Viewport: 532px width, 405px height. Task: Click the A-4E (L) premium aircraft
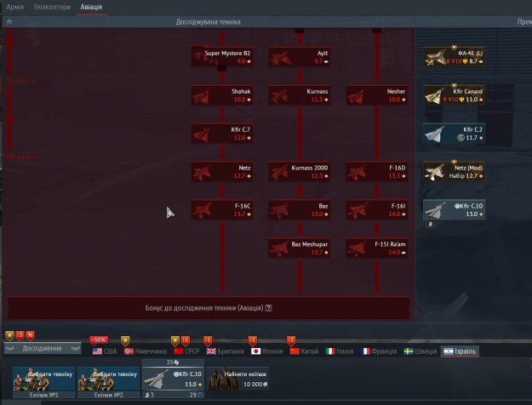(455, 57)
